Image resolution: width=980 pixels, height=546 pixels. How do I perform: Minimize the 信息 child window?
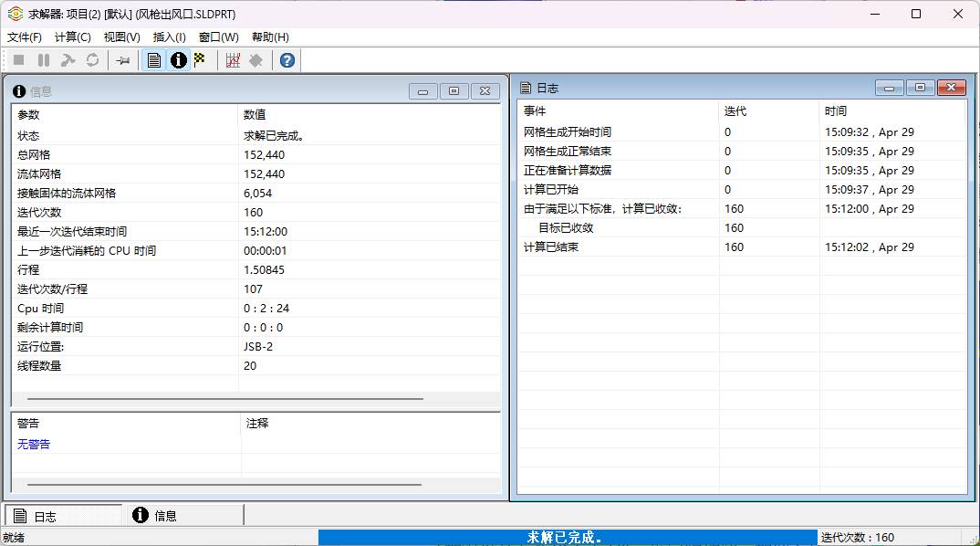pos(422,91)
